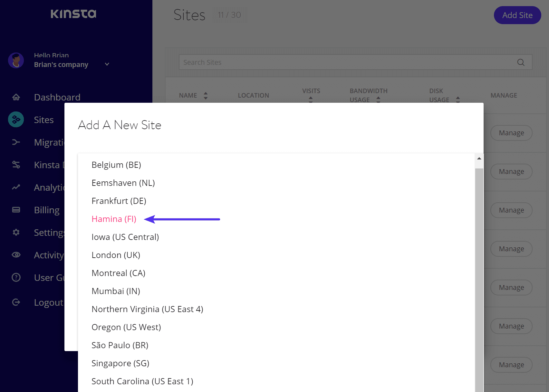The width and height of the screenshot is (549, 392).
Task: Click the search magnifier icon
Action: tap(521, 62)
